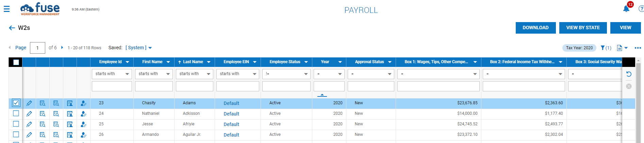Open the Approval Status column header menu
The width and height of the screenshot is (644, 143).
390,62
